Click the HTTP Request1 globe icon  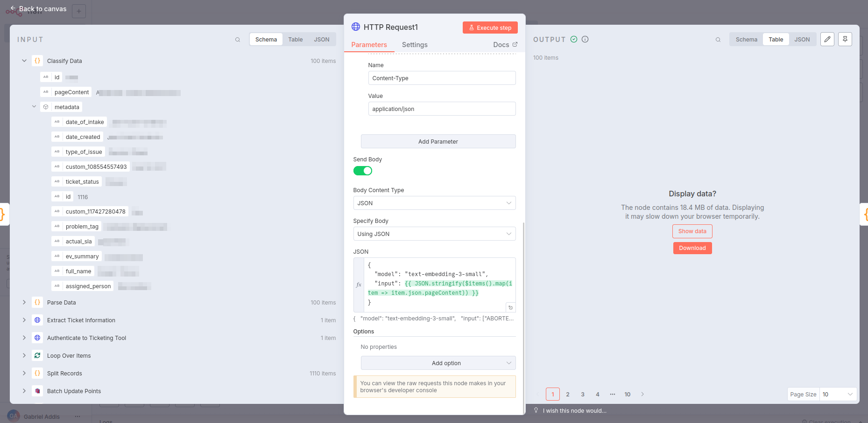(x=356, y=27)
